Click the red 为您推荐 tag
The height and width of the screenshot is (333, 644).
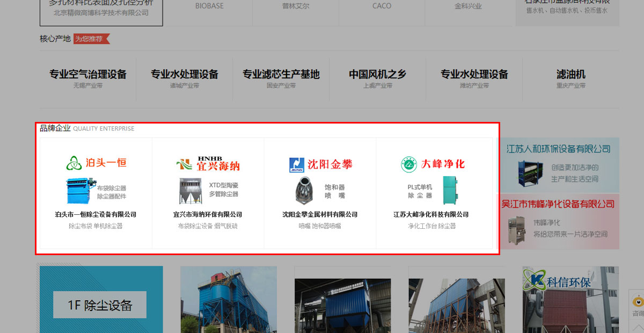(91, 39)
